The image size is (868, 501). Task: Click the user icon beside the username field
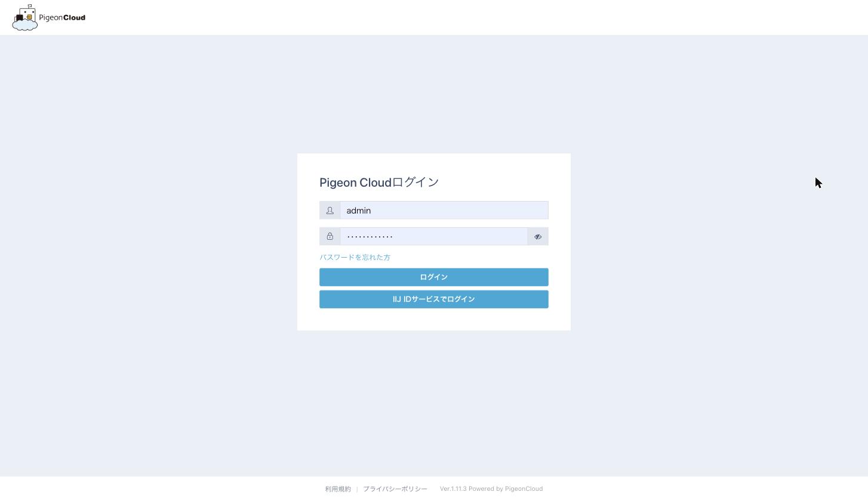point(330,211)
